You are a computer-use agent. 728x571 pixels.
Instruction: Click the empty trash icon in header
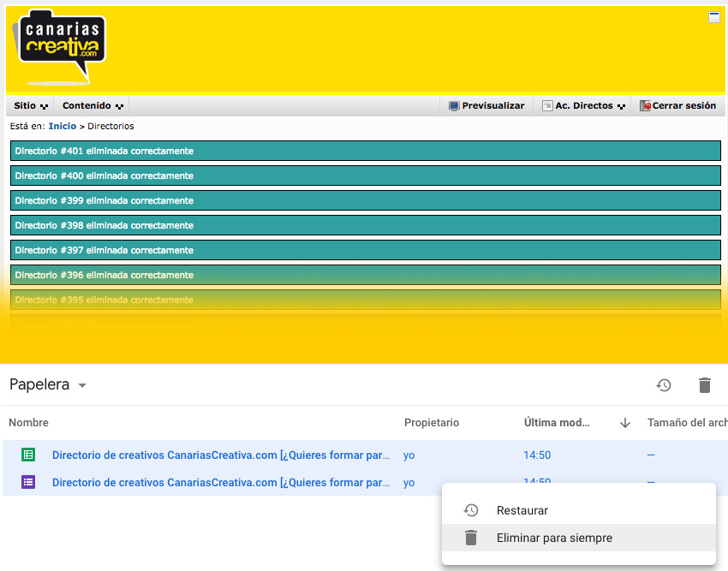704,385
